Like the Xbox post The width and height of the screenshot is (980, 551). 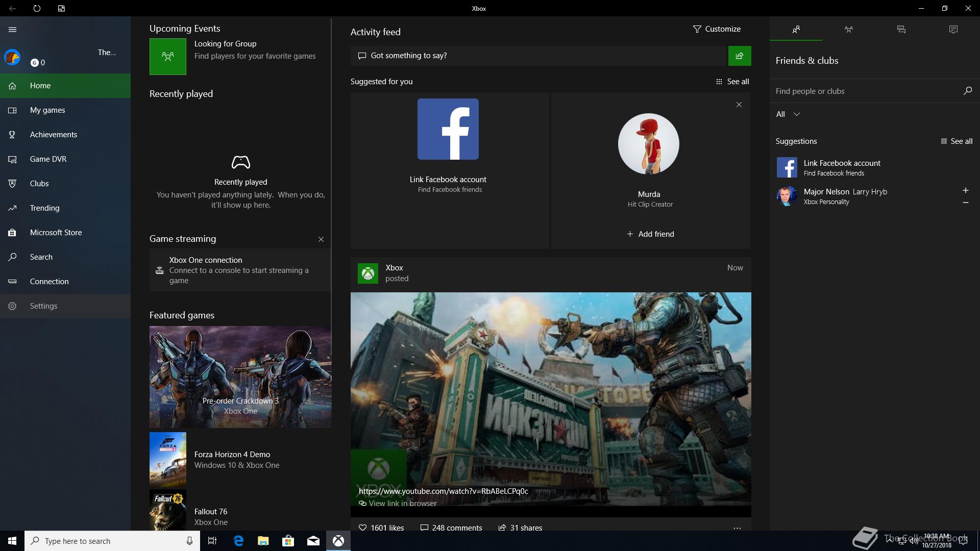(x=381, y=528)
